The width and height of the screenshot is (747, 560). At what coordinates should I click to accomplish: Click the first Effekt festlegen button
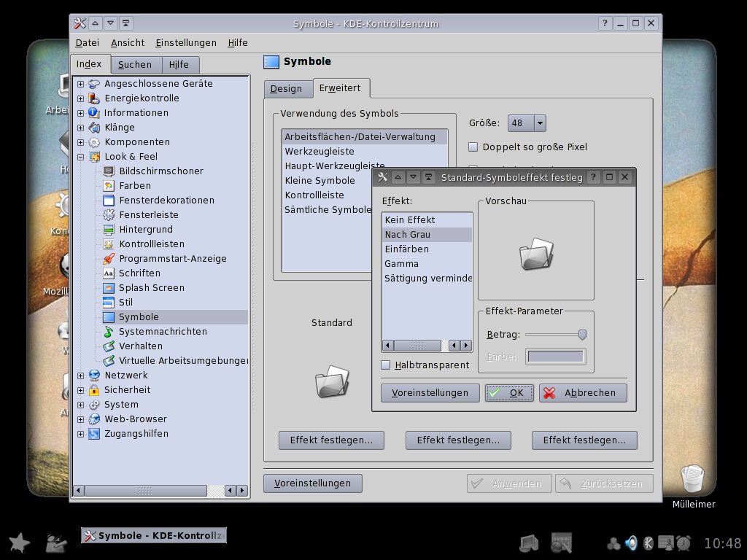pos(332,440)
